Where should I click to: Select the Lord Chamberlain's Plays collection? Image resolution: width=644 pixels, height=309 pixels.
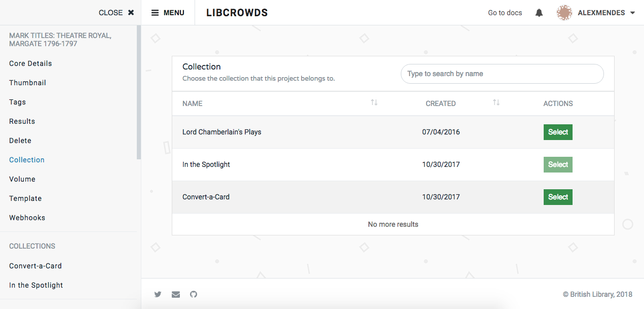(558, 132)
